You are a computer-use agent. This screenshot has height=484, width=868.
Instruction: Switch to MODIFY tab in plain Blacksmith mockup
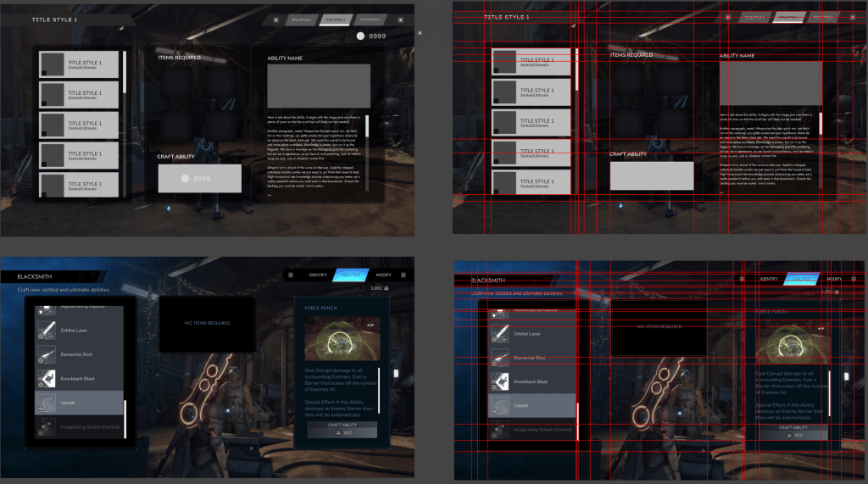(384, 275)
